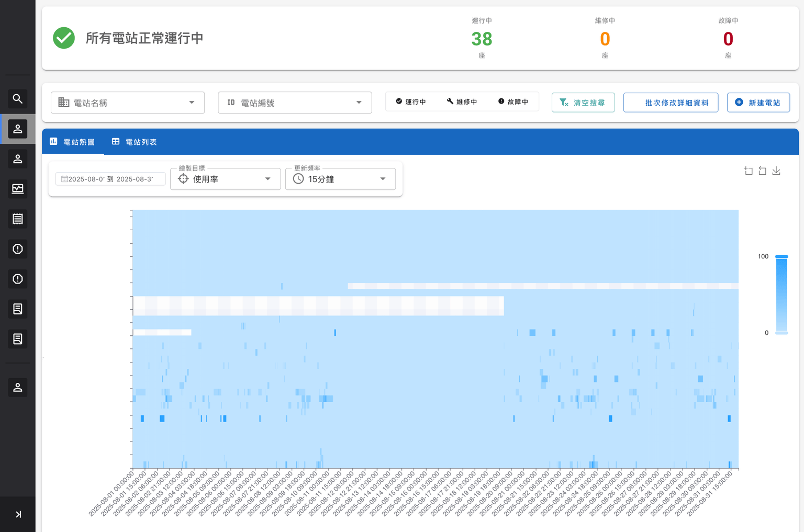Click the zoom reset icon above the heatmap
This screenshot has height=532, width=804.
click(763, 171)
